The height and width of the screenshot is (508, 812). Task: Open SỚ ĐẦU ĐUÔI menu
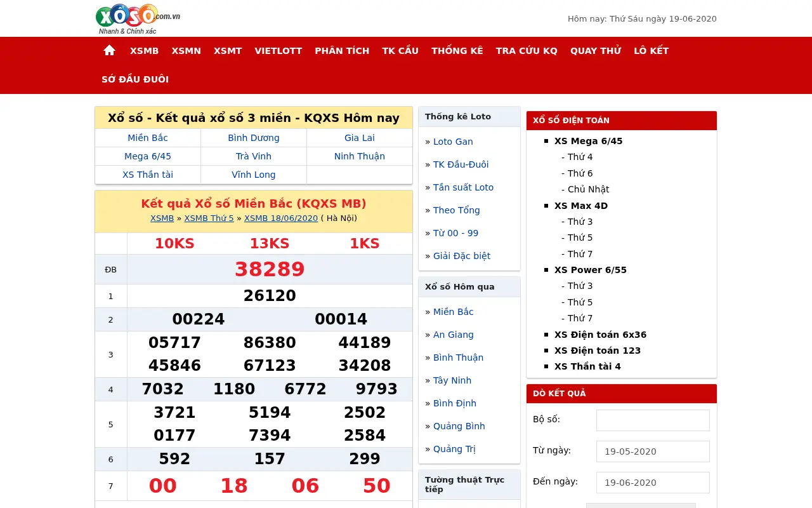(x=135, y=79)
